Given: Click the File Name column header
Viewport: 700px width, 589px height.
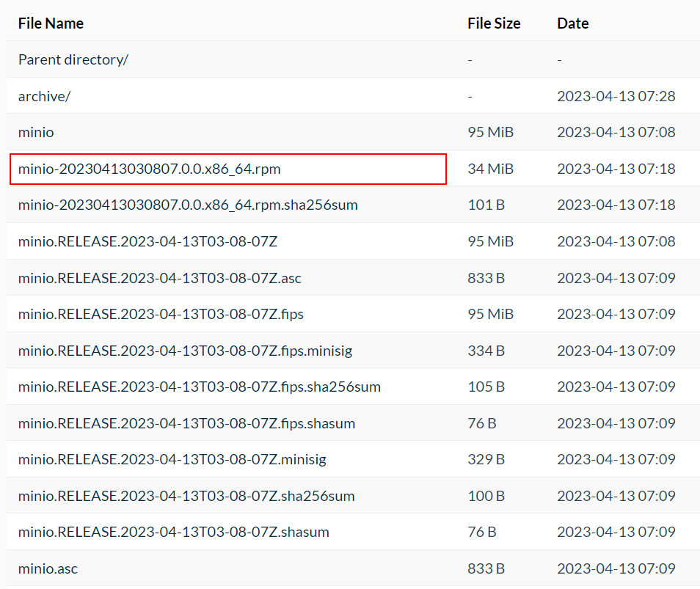Looking at the screenshot, I should (x=51, y=23).
